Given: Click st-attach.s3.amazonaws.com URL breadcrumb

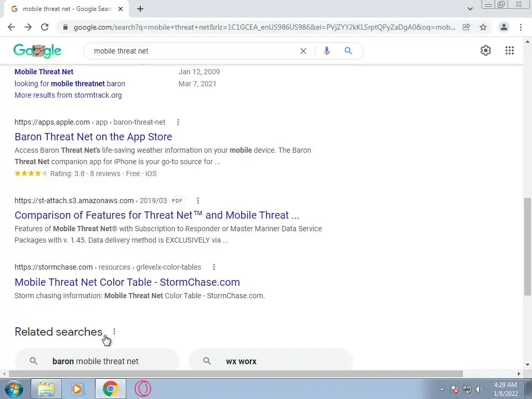Looking at the screenshot, I should [x=90, y=201].
